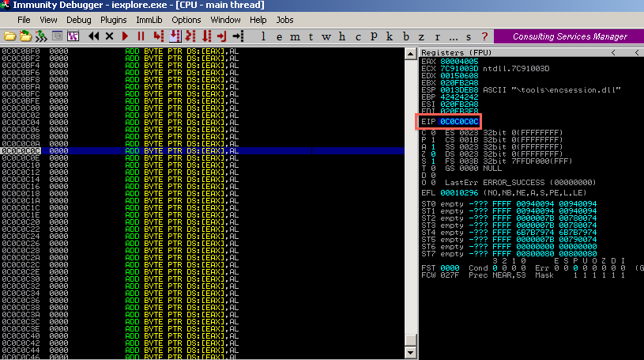Close the debugged program with X icon
This screenshot has height=360, width=644.
coord(109,36)
